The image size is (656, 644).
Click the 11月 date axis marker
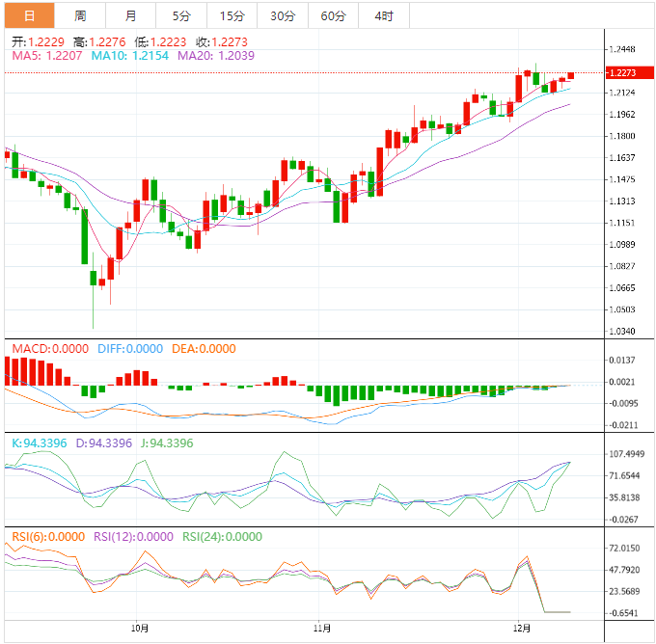pyautogui.click(x=322, y=629)
